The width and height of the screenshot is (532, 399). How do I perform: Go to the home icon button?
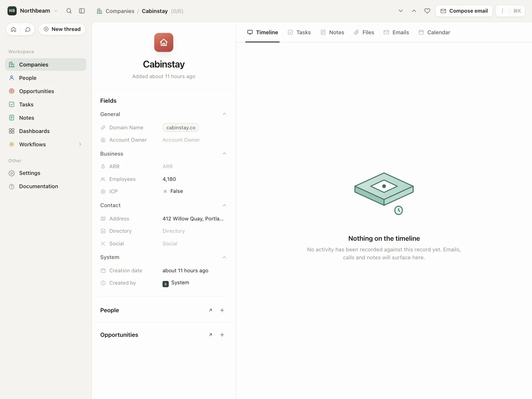click(14, 29)
